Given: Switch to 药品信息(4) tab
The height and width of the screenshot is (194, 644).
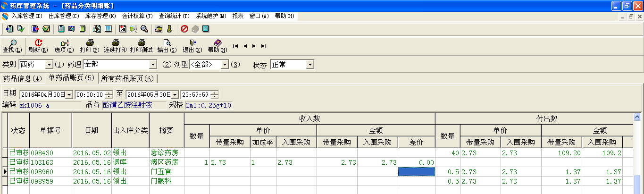Looking at the screenshot, I should [x=22, y=78].
